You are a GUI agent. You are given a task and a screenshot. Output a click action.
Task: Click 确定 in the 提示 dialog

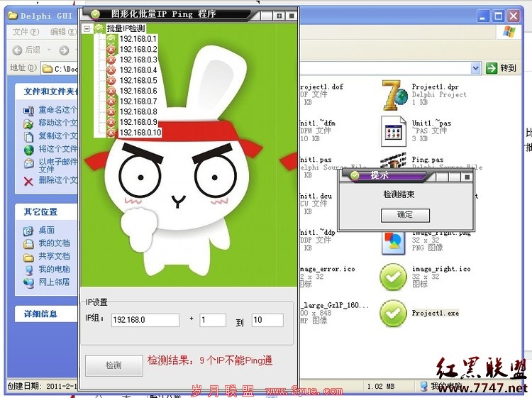coord(405,215)
